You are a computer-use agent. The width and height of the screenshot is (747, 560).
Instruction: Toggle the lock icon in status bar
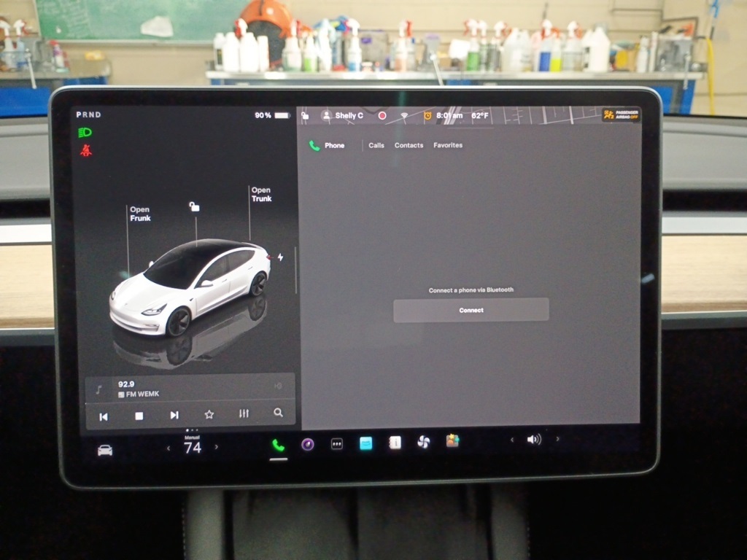pos(305,115)
